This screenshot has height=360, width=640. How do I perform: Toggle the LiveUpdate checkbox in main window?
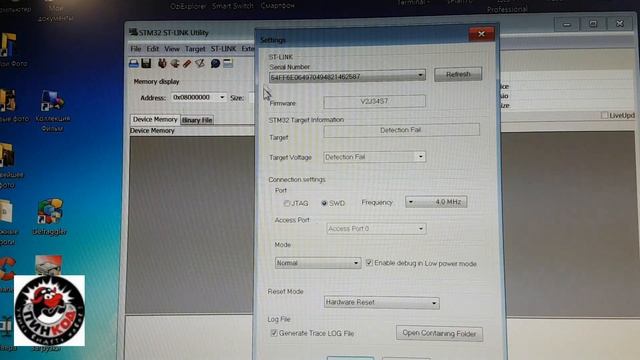tap(604, 116)
